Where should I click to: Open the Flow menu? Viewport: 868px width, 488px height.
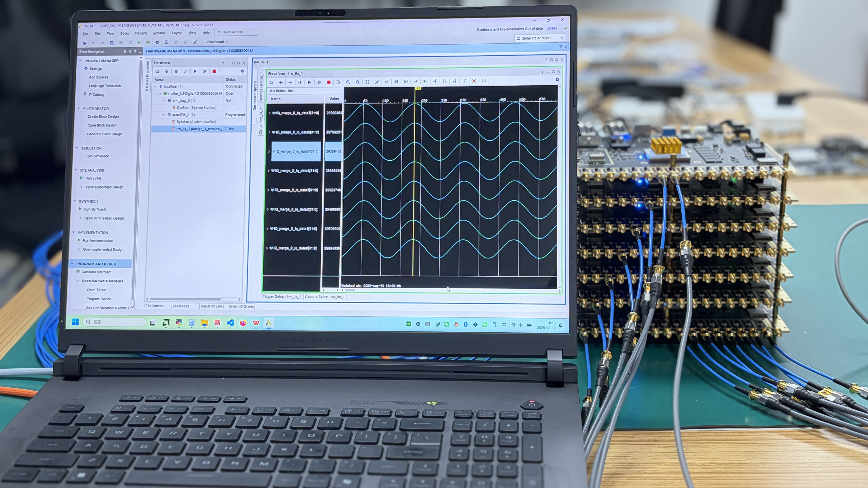[110, 33]
